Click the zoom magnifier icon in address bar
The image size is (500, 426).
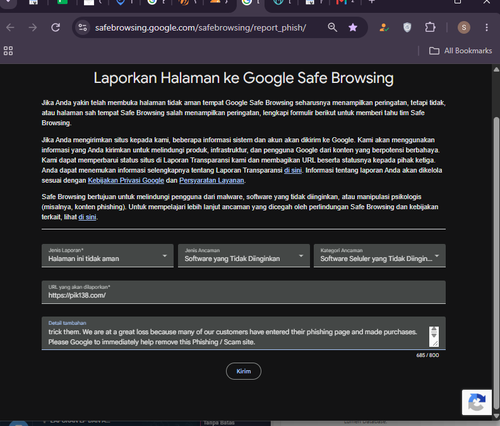click(x=332, y=27)
